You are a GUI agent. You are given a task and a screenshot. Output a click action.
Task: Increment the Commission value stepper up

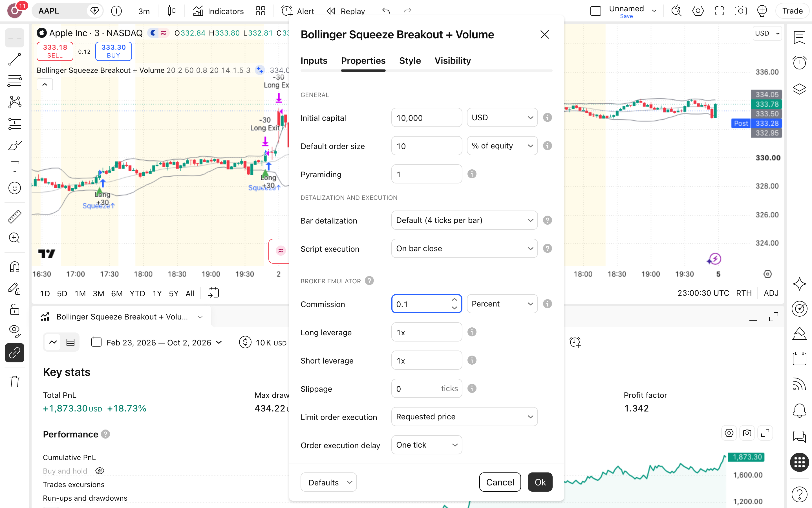tap(454, 299)
